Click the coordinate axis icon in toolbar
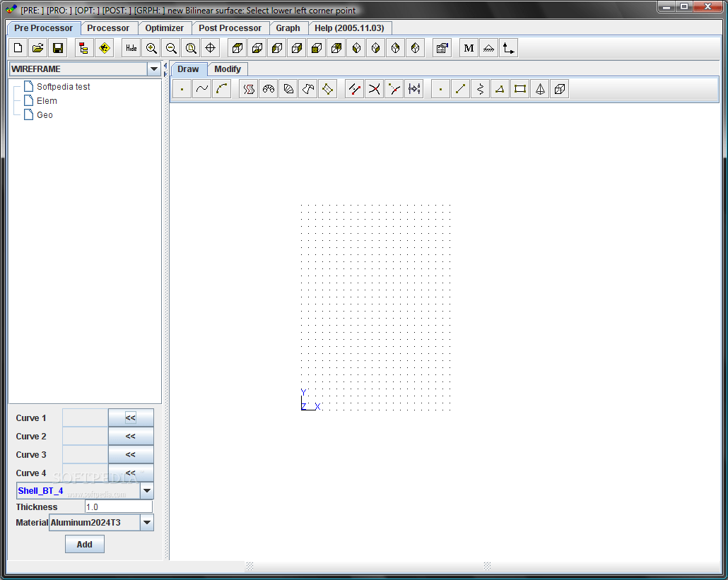 pos(508,48)
